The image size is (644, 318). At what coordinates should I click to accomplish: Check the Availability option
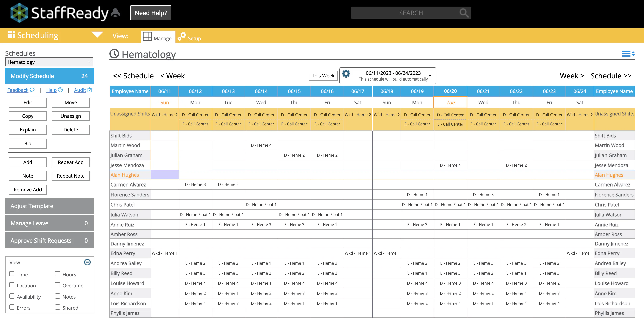coord(12,296)
